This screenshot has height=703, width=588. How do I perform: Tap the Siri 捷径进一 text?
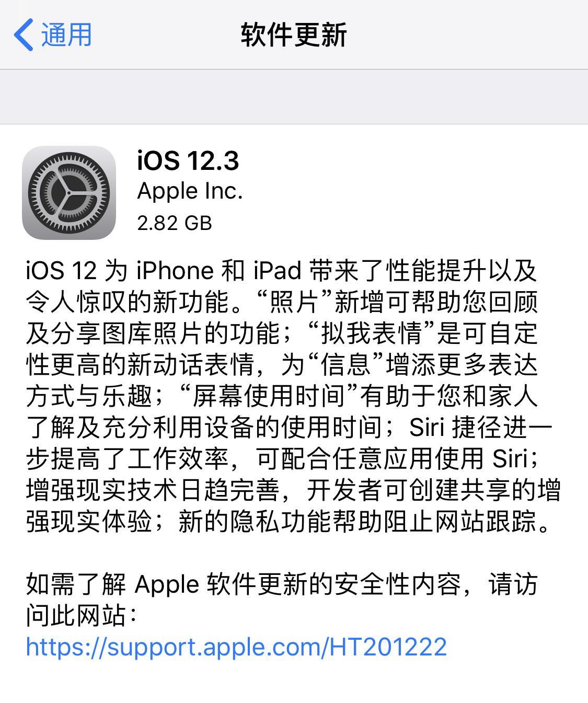click(x=481, y=427)
